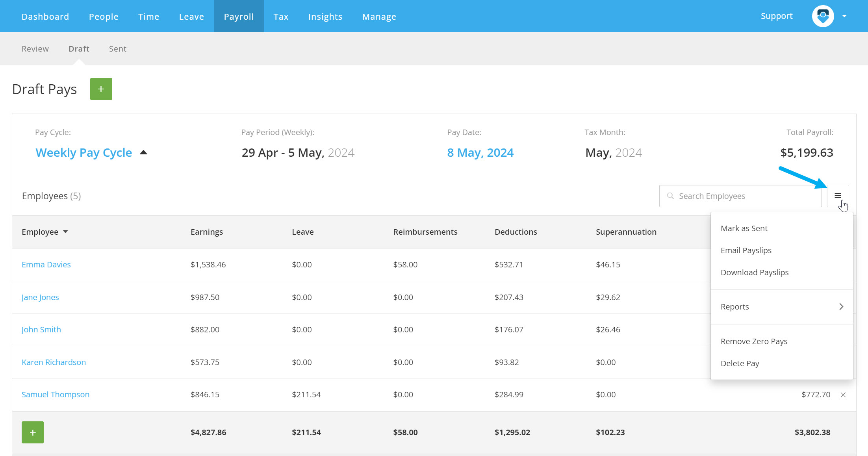The image size is (868, 456).
Task: Click the Superannuation column header
Action: coord(626,232)
